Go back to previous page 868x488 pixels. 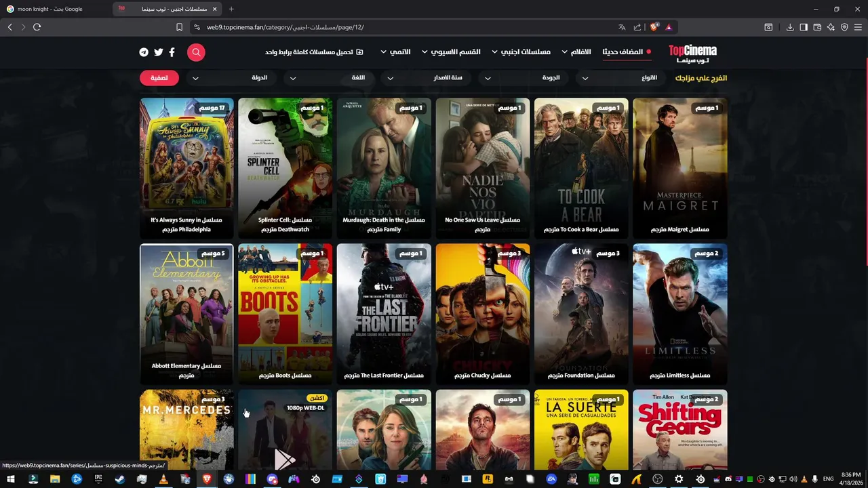9,27
